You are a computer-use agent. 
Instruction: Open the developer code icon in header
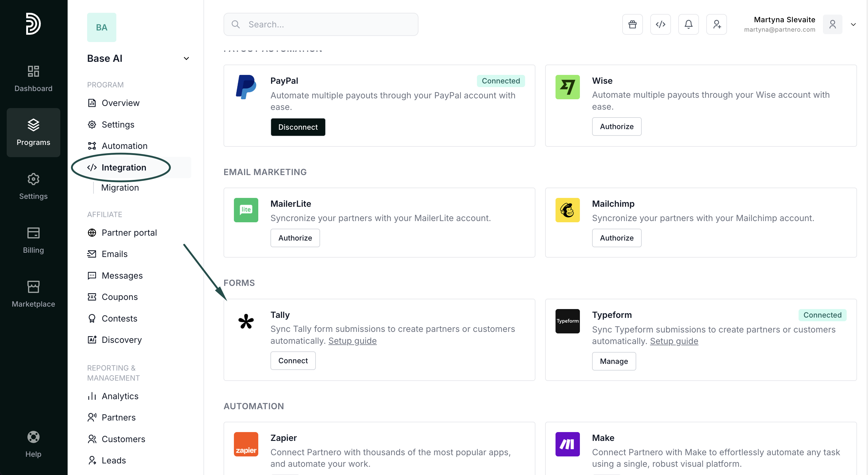click(660, 24)
